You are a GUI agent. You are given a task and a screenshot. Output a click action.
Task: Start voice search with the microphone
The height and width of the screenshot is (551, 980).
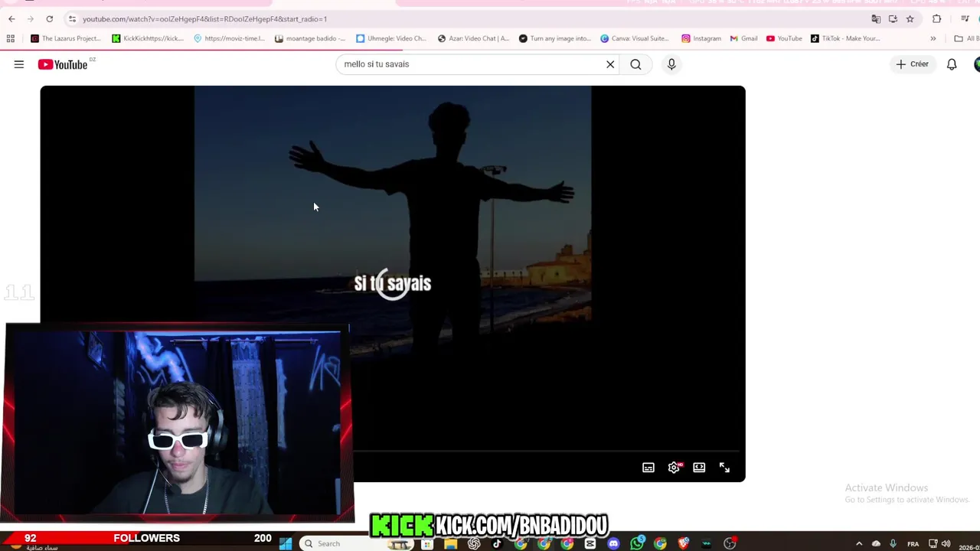click(671, 64)
